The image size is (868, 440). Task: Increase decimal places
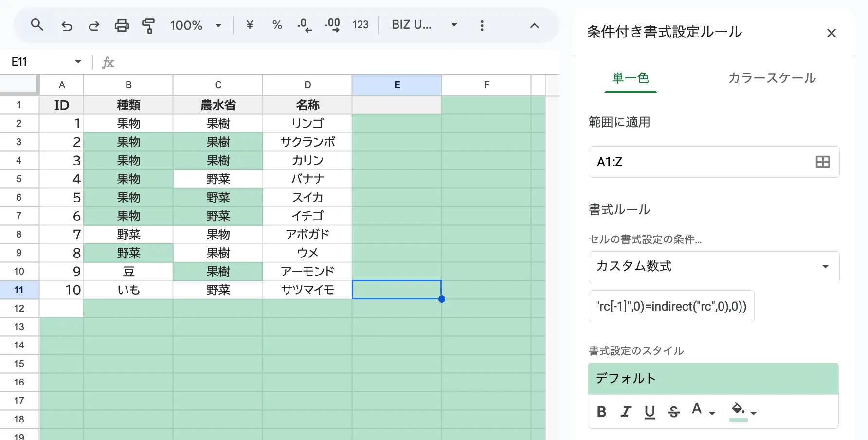pos(333,25)
